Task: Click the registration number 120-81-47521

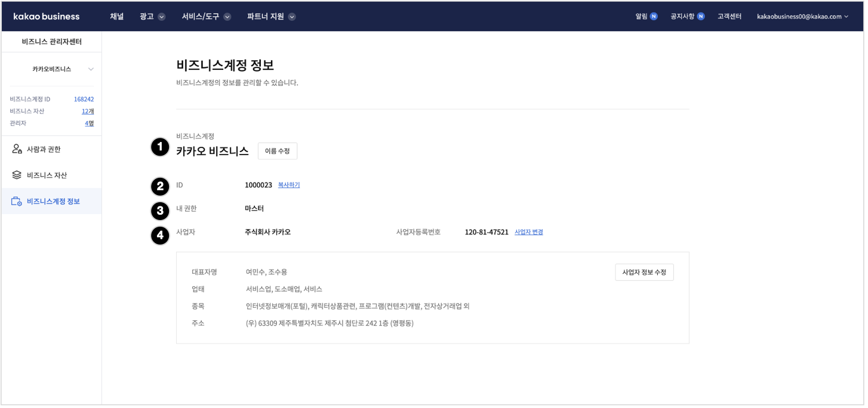Action: click(487, 232)
